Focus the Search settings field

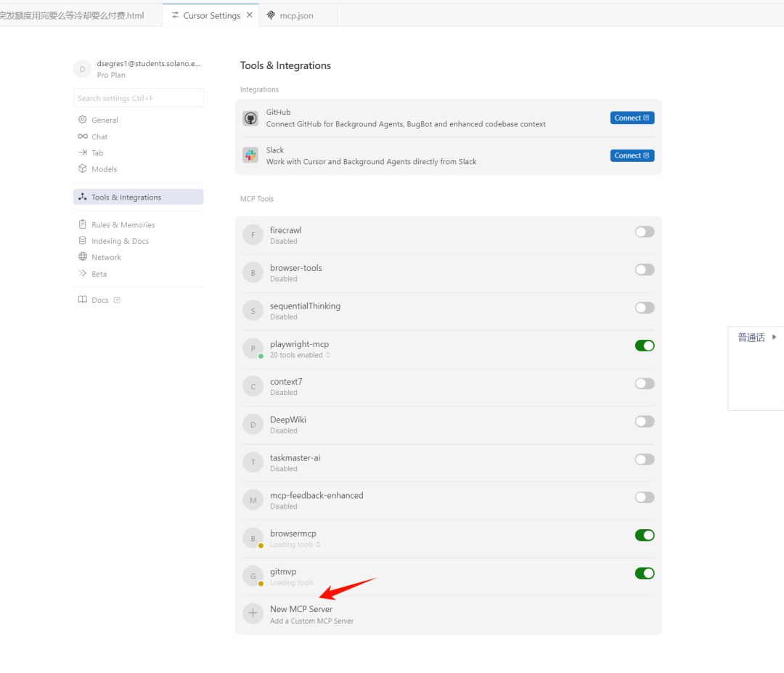coord(139,98)
